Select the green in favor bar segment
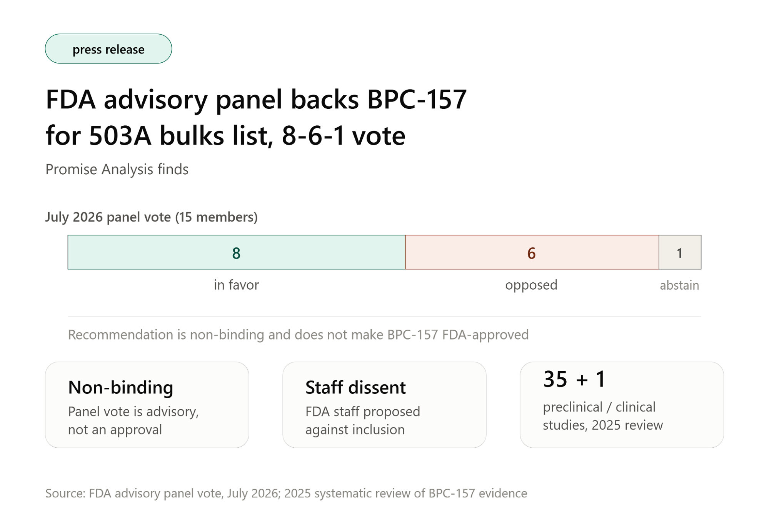This screenshot has width=769, height=532. (237, 252)
